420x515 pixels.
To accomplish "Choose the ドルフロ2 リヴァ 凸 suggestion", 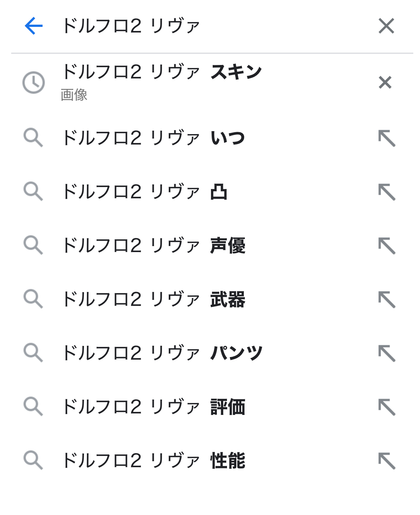I will [x=145, y=192].
